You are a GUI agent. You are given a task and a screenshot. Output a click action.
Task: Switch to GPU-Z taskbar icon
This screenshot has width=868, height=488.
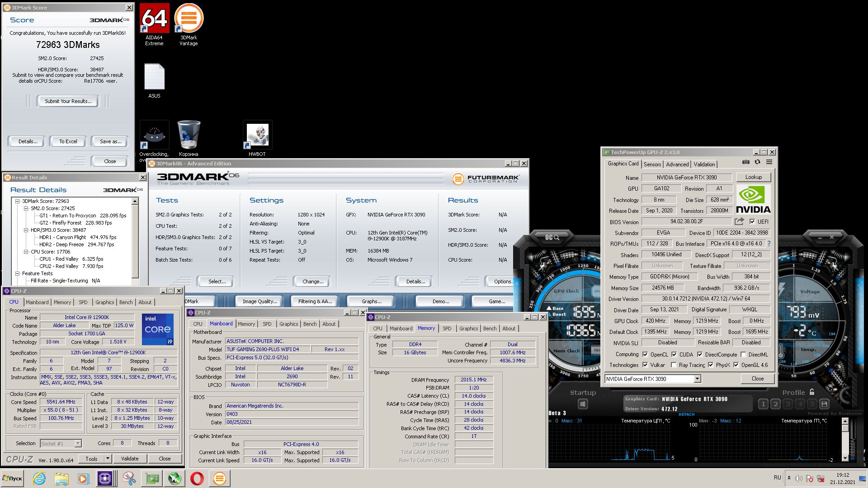pyautogui.click(x=152, y=479)
